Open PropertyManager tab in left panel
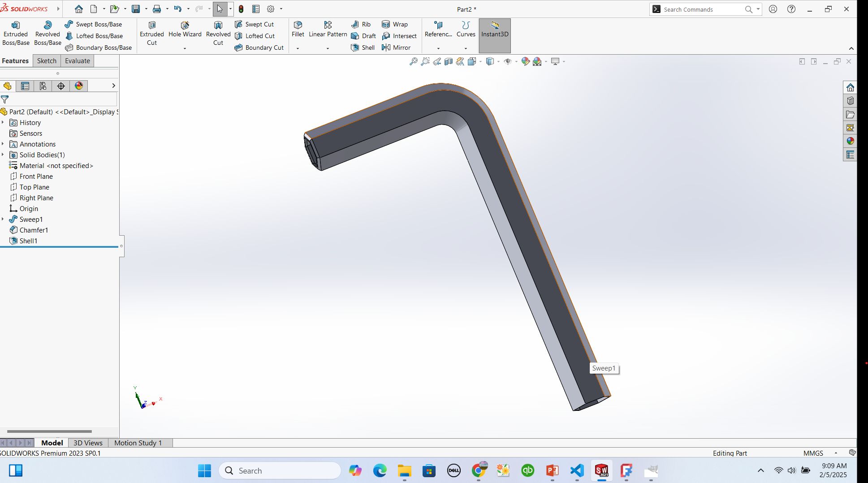This screenshot has width=868, height=483. (25, 86)
